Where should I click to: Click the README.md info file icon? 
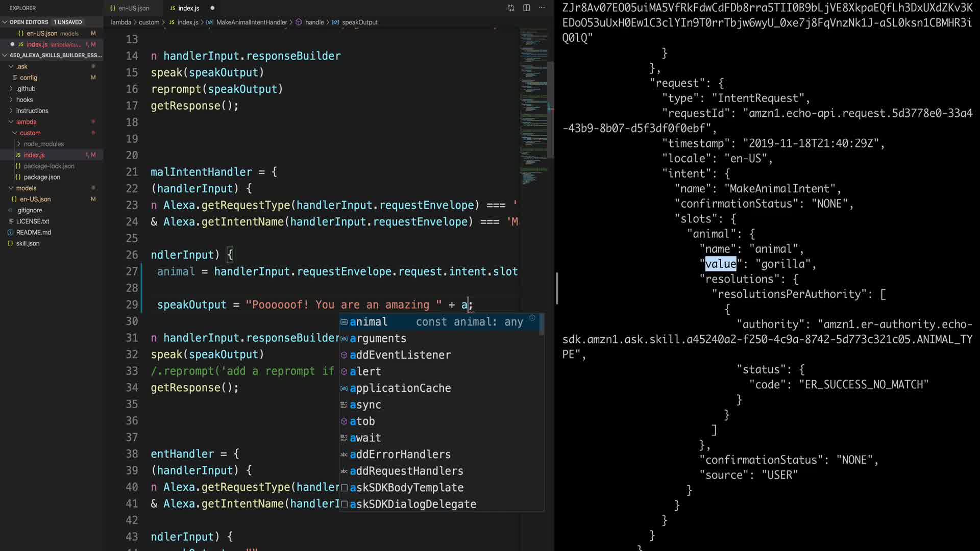(x=10, y=233)
